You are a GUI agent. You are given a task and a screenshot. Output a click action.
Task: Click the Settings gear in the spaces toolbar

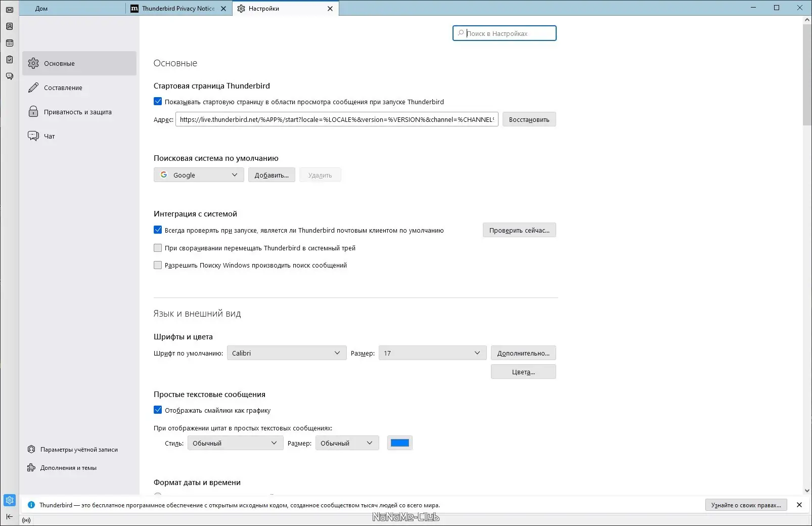coord(10,501)
